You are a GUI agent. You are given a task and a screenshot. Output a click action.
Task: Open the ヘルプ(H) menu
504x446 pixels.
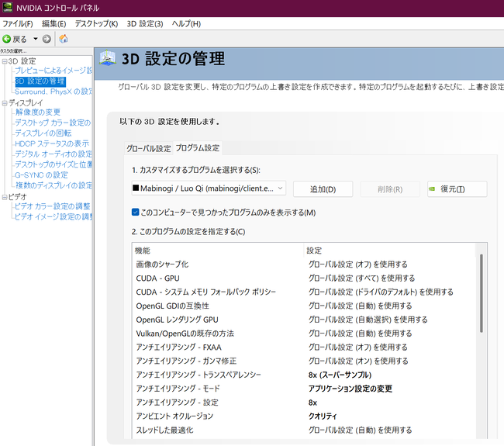coord(186,24)
